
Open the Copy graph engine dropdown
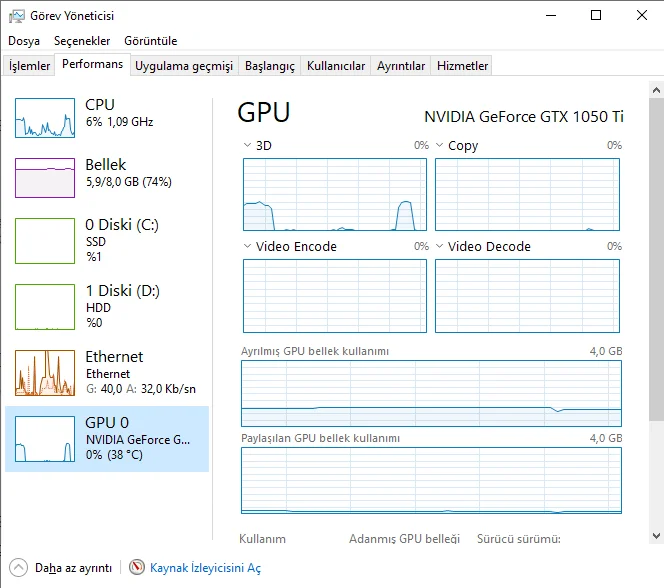tap(440, 146)
